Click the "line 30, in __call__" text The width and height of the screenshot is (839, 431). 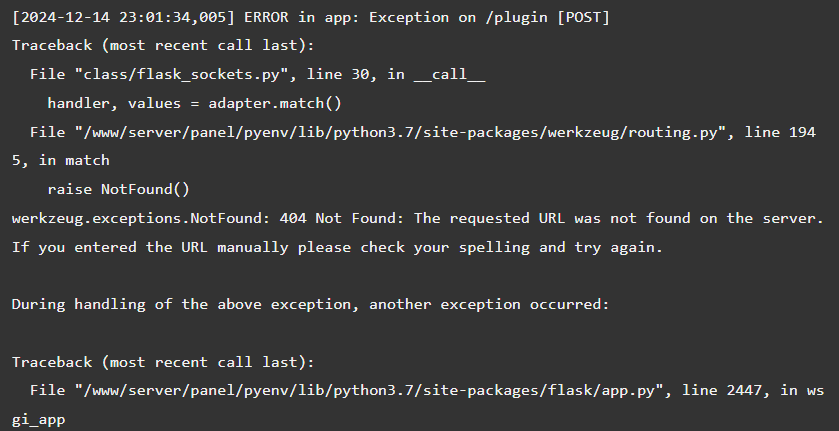coord(396,74)
